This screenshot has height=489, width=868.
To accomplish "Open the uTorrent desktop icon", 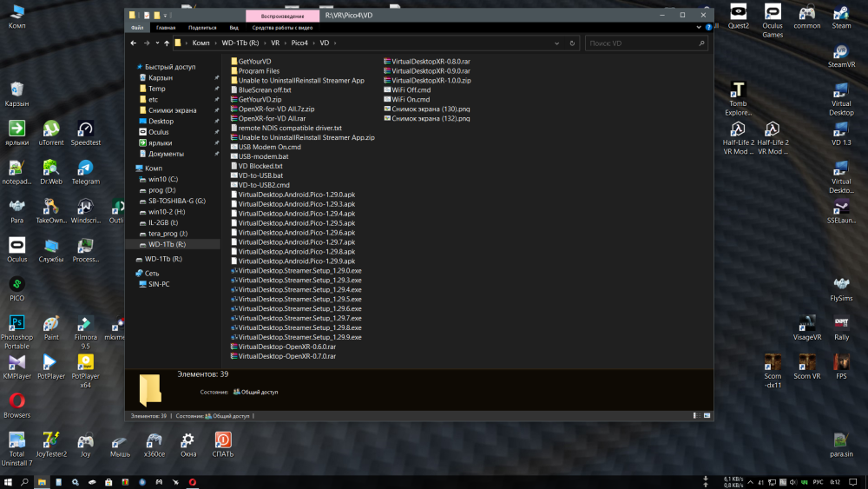I will click(x=51, y=134).
